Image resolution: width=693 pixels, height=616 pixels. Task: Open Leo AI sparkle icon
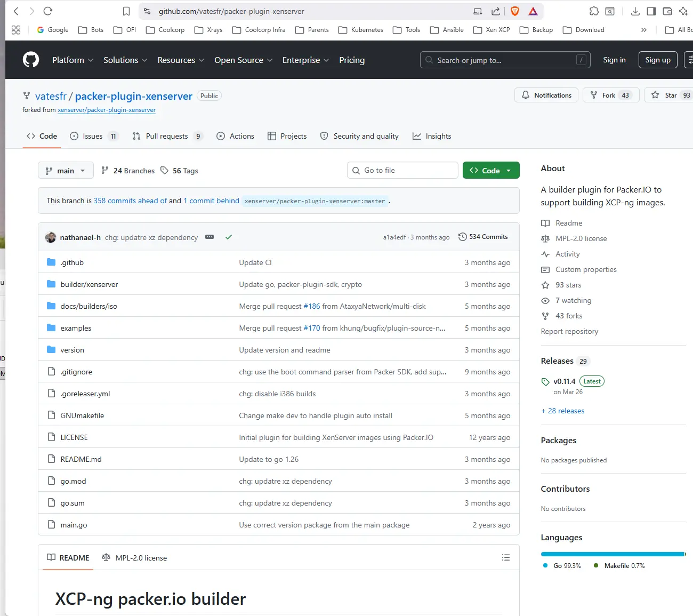tap(683, 11)
